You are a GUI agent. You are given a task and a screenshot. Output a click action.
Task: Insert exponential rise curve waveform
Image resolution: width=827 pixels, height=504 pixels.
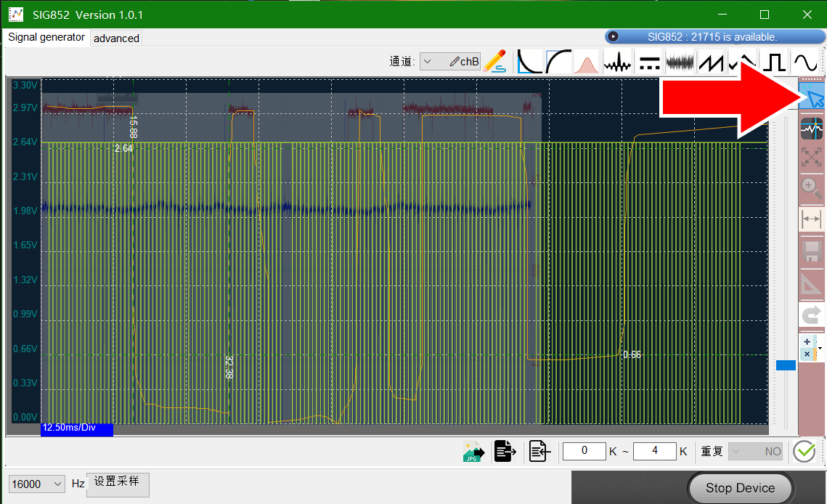coord(558,62)
